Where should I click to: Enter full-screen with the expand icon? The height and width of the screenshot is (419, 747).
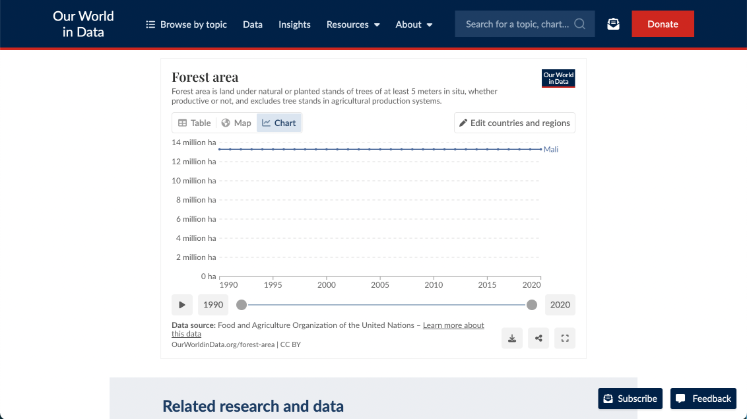[565, 338]
